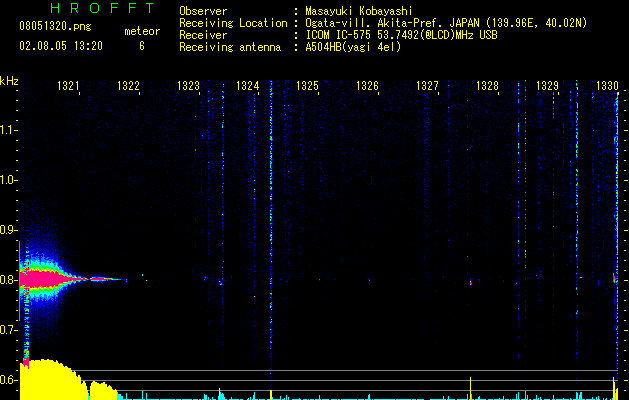629x400 pixels.
Task: Select the ICOM IC-575 receiver text
Action: tap(401, 35)
